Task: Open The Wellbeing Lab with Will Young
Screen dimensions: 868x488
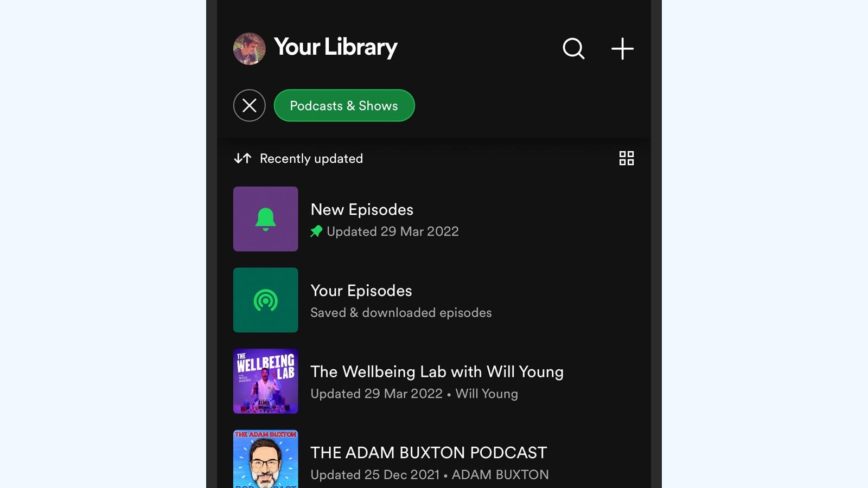Action: click(437, 372)
